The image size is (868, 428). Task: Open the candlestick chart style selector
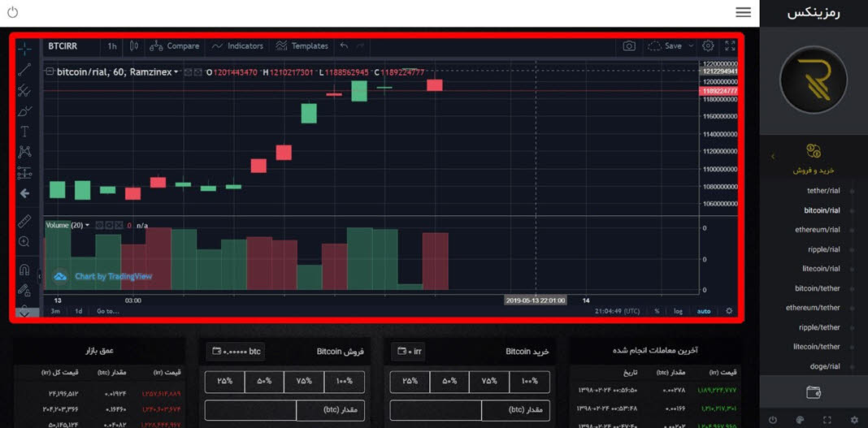tap(133, 46)
